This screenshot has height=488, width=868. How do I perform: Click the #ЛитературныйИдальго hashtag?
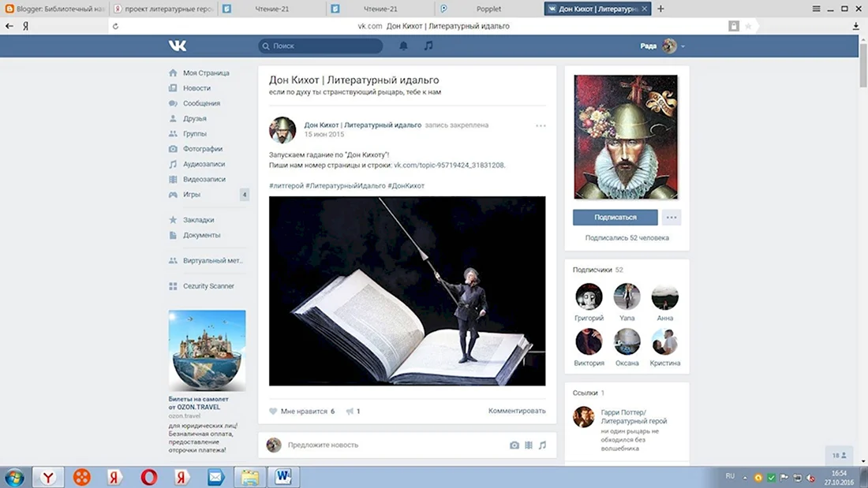pos(346,186)
